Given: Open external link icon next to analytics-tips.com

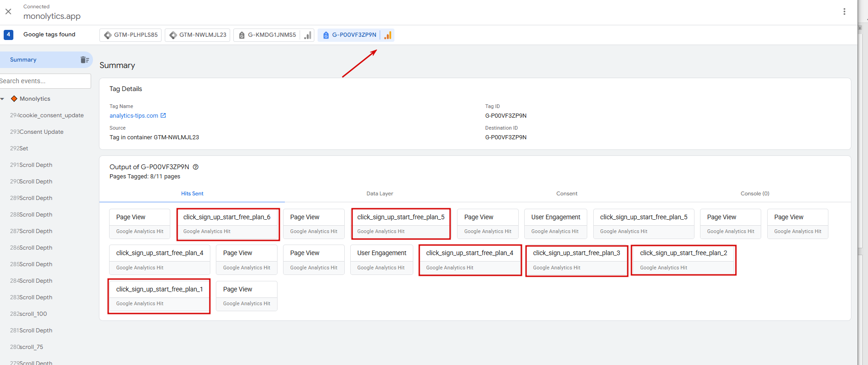Looking at the screenshot, I should click(163, 115).
